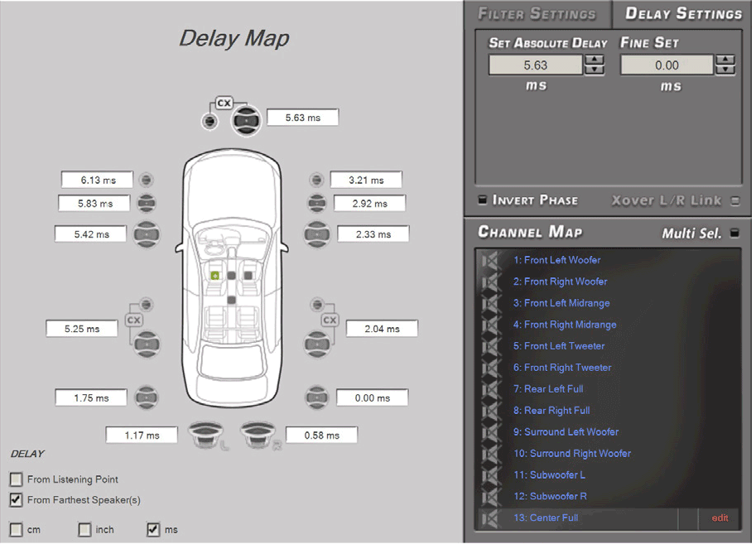
Task: Select rear right small tweeter icon
Action: click(x=317, y=305)
